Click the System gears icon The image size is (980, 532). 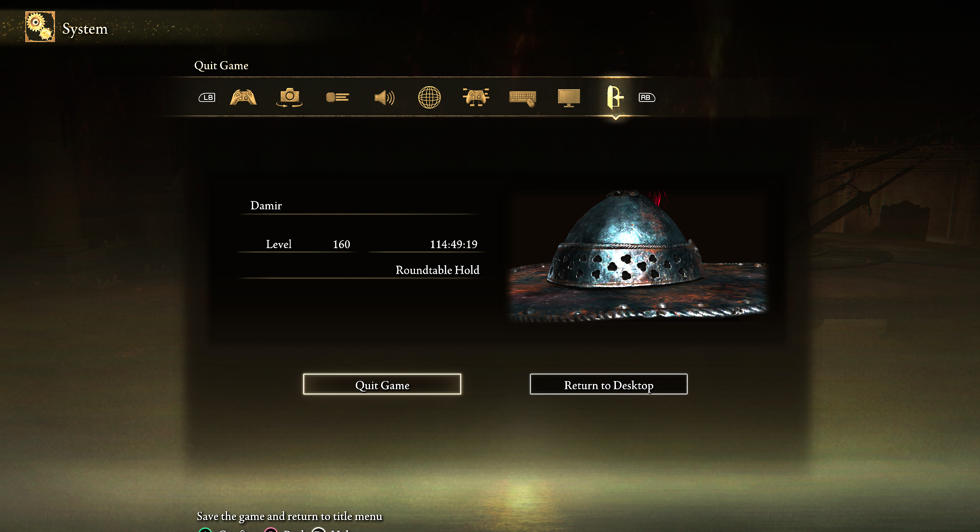click(40, 27)
